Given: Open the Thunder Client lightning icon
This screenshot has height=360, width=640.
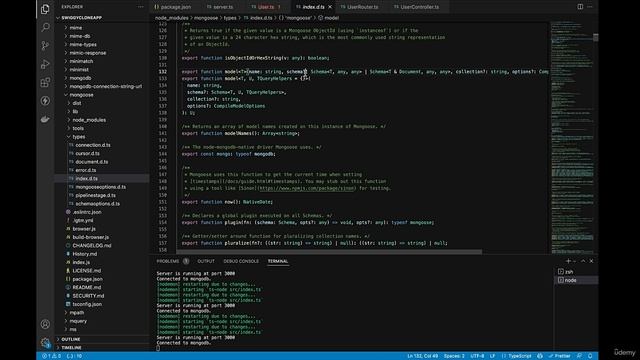Looking at the screenshot, I should point(45,101).
